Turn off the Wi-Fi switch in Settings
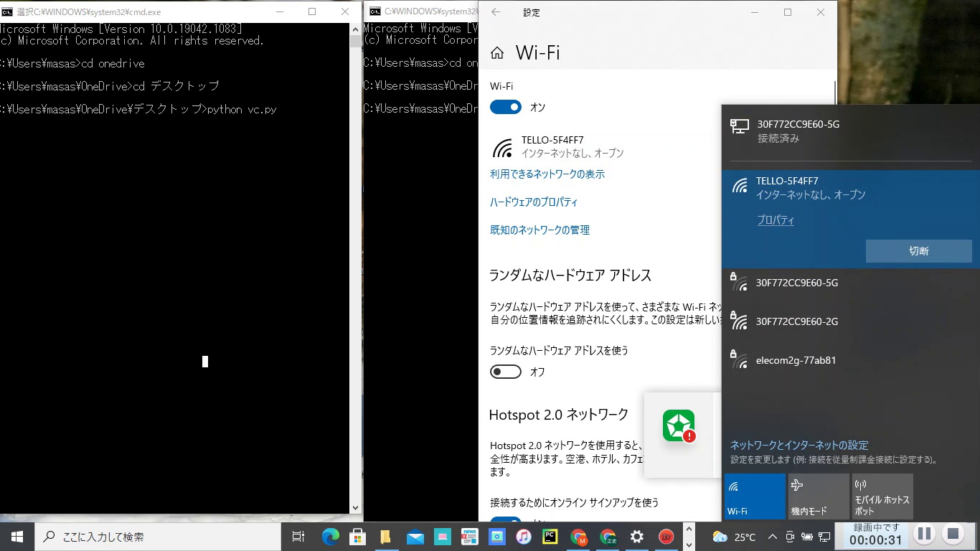The height and width of the screenshot is (551, 980). point(506,107)
